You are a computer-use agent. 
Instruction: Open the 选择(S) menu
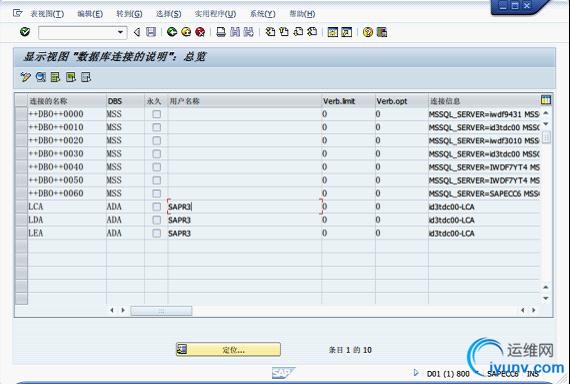point(169,14)
